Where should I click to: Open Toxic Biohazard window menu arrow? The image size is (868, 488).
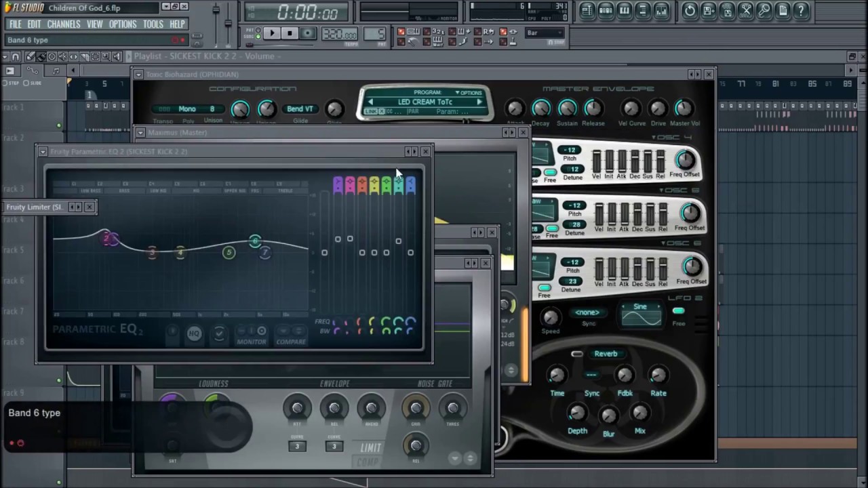(x=138, y=75)
